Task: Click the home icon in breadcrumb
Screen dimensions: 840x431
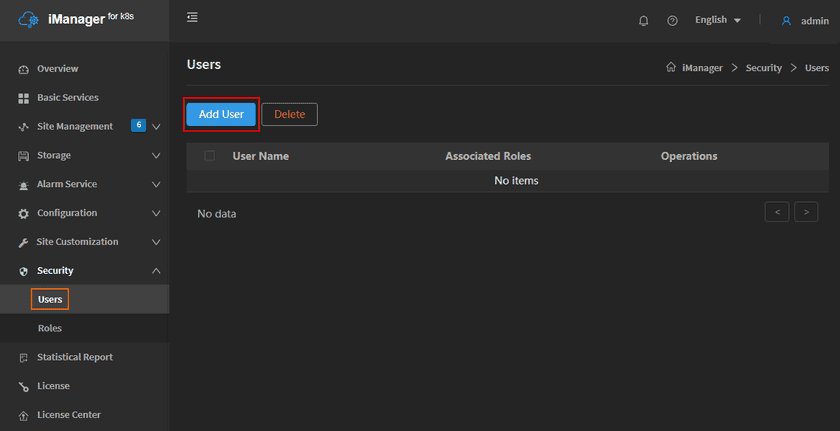Action: 671,68
